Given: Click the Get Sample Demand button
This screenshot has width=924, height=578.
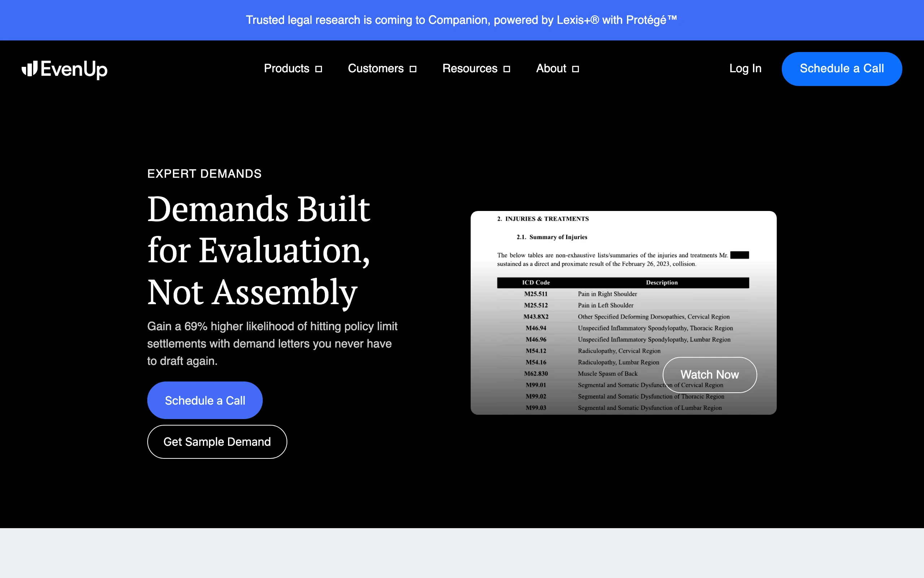Looking at the screenshot, I should pos(217,441).
